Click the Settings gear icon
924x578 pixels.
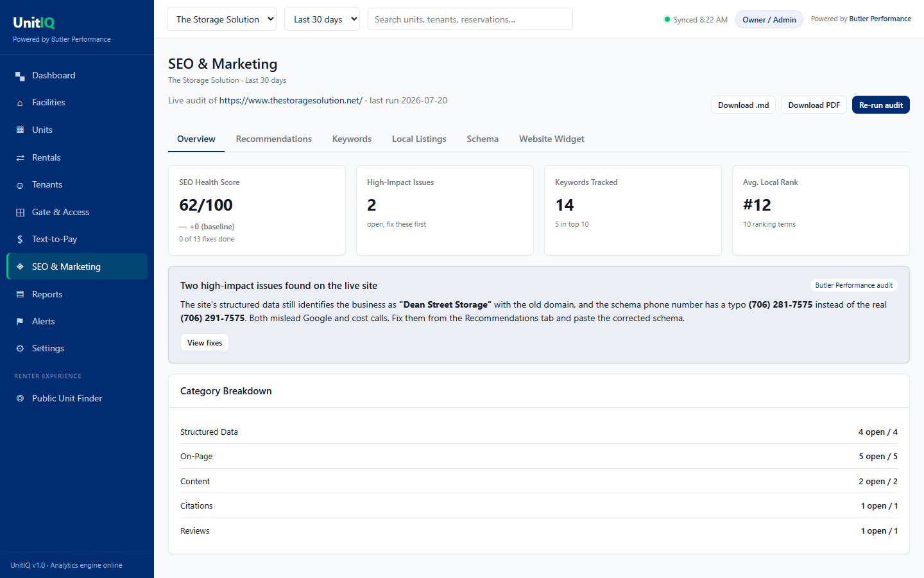(20, 349)
